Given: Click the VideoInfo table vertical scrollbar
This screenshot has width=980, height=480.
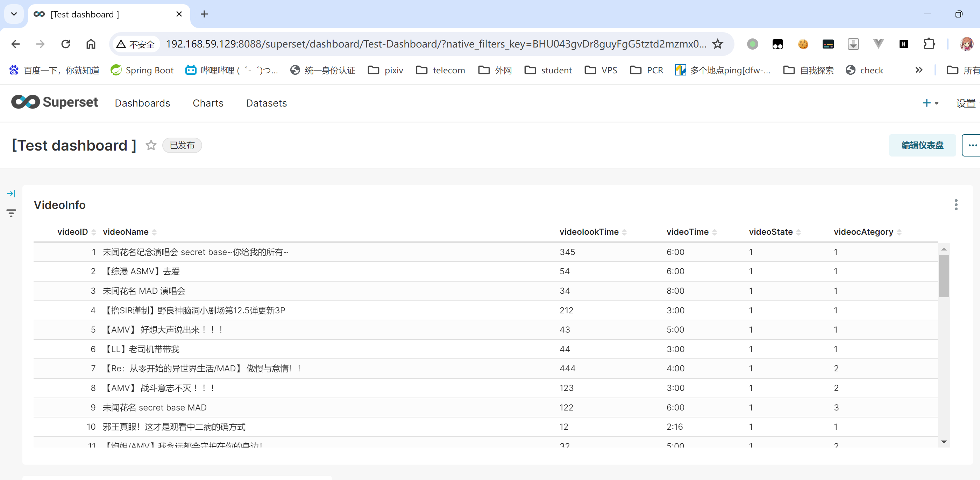Looking at the screenshot, I should pyautogui.click(x=944, y=276).
